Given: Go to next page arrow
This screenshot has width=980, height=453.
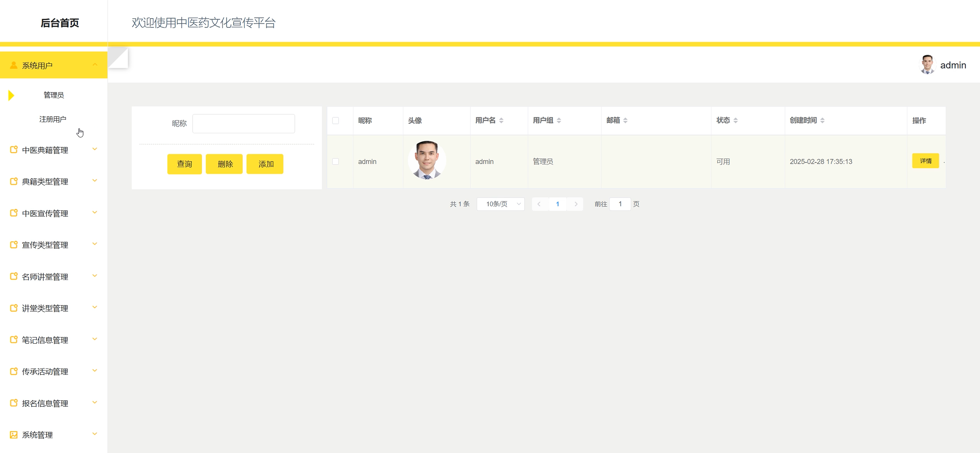Looking at the screenshot, I should point(576,204).
